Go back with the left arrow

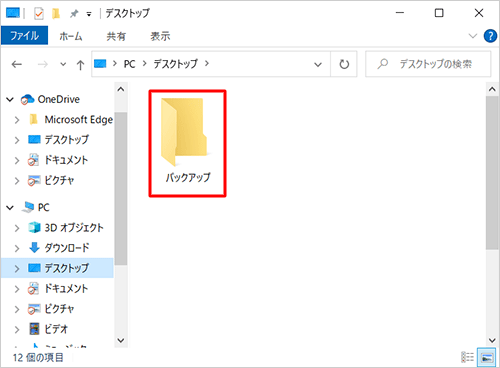[x=16, y=64]
